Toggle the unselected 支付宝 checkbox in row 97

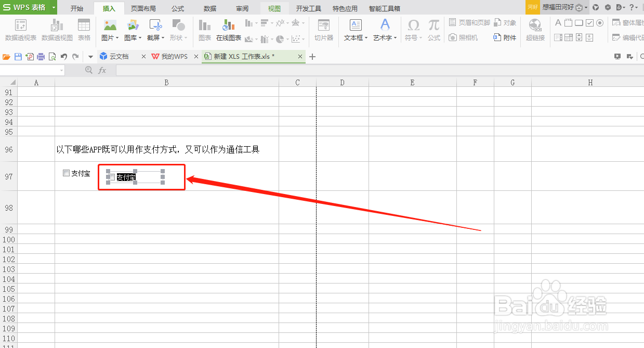tap(66, 173)
